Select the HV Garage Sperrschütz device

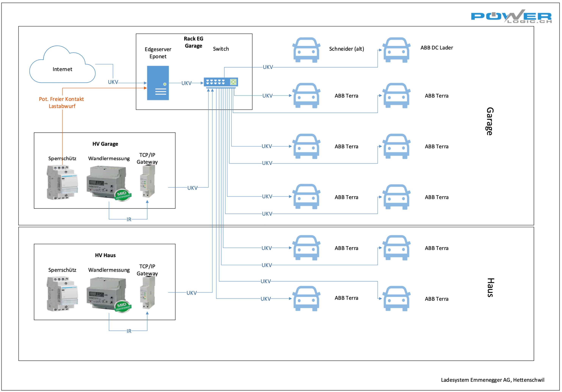pos(62,182)
